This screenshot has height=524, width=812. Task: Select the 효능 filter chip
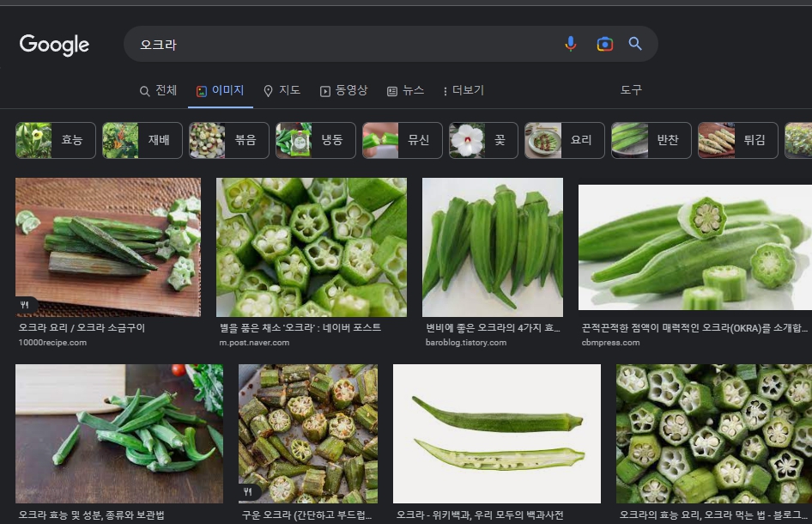point(56,140)
